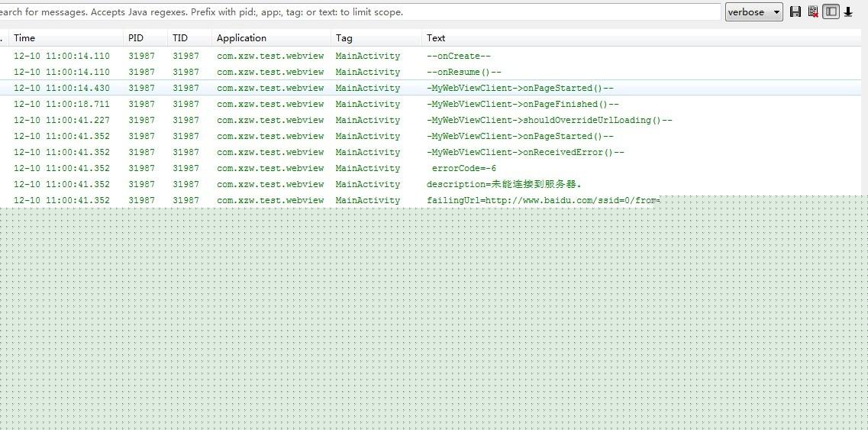Select the "--onCreate--" log message
This screenshot has height=430, width=868.
pyautogui.click(x=459, y=56)
